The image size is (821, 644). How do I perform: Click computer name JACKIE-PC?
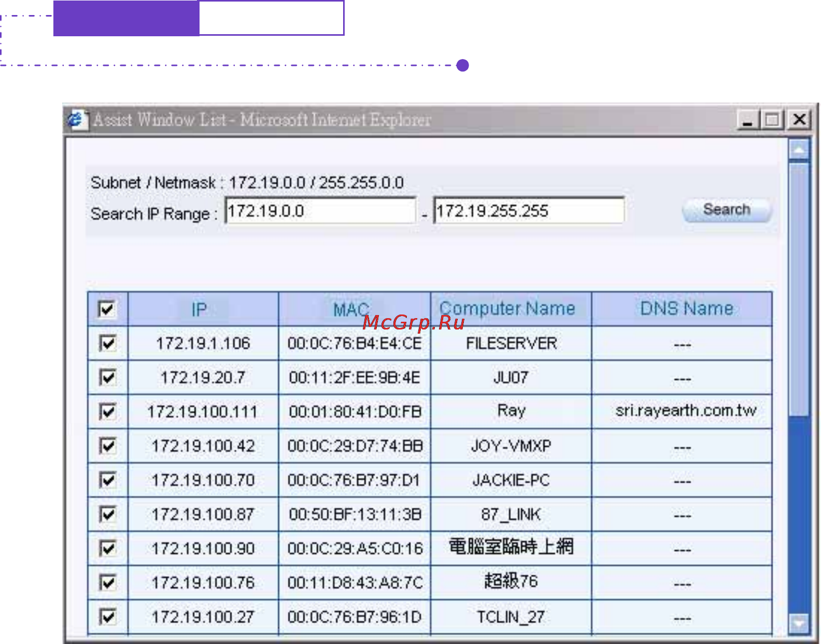[x=511, y=480]
